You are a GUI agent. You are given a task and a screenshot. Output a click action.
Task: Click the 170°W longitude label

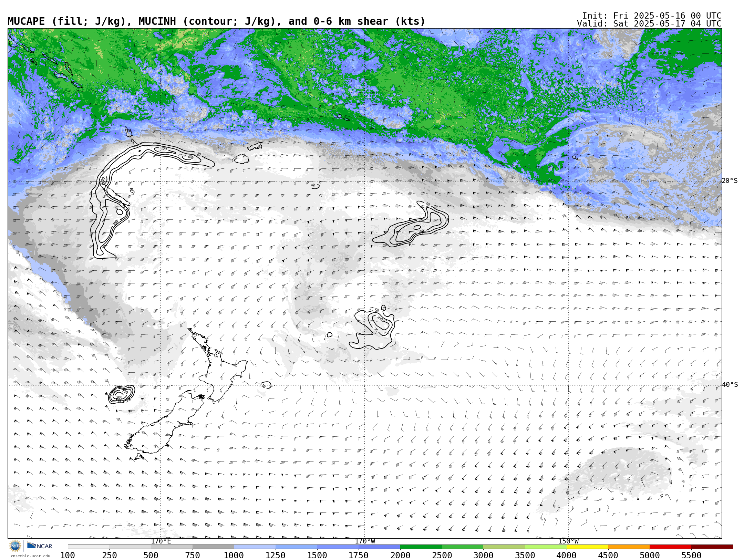(365, 541)
